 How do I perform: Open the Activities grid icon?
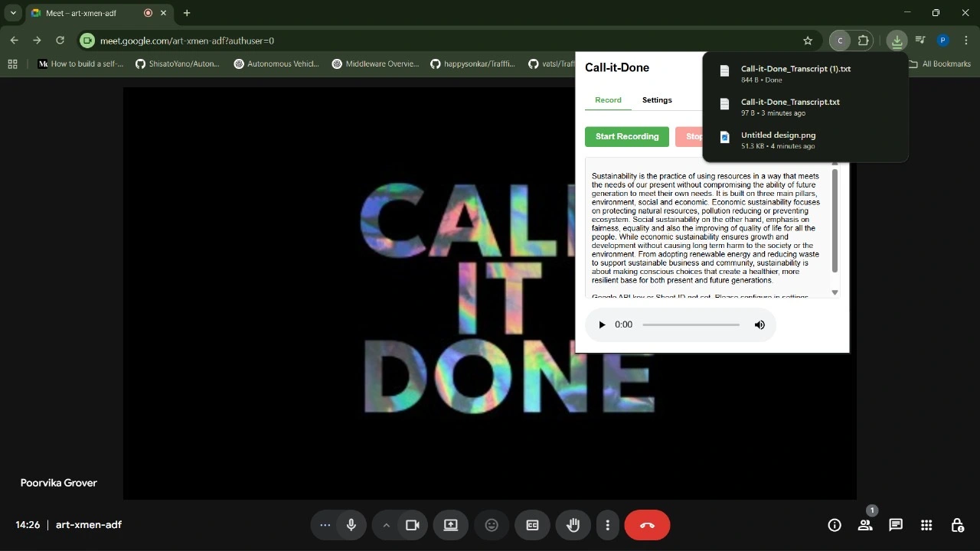click(x=926, y=525)
